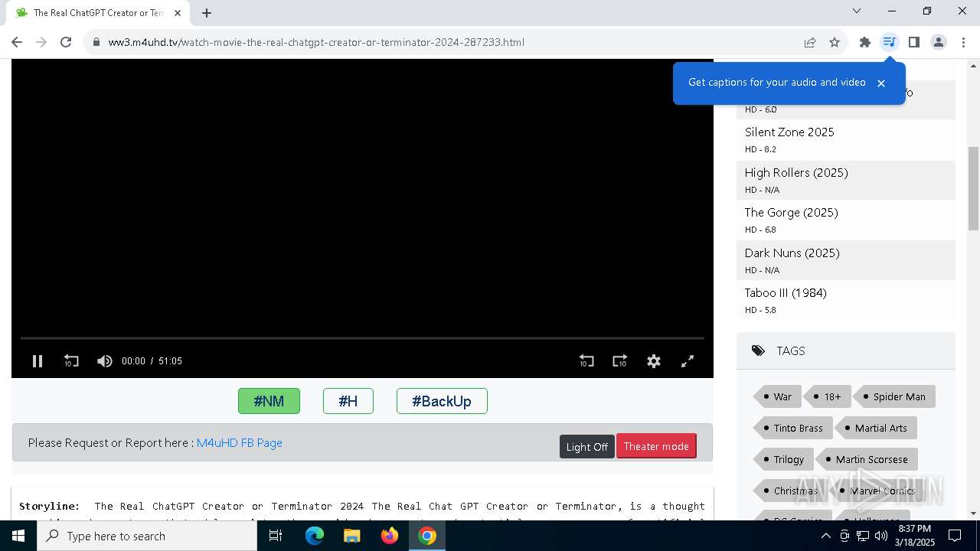Open the taskbar clock showing 8:37 PM
Screen dimensions: 980x551
915,536
